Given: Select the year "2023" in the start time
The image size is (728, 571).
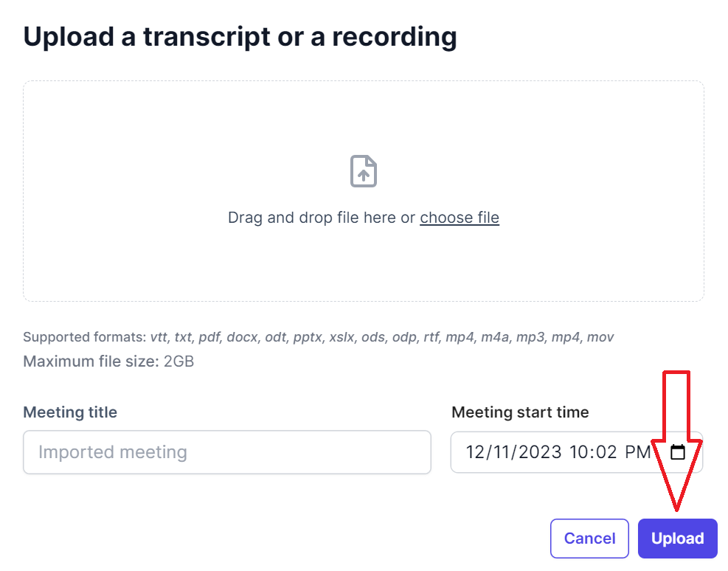Looking at the screenshot, I should pos(541,452).
